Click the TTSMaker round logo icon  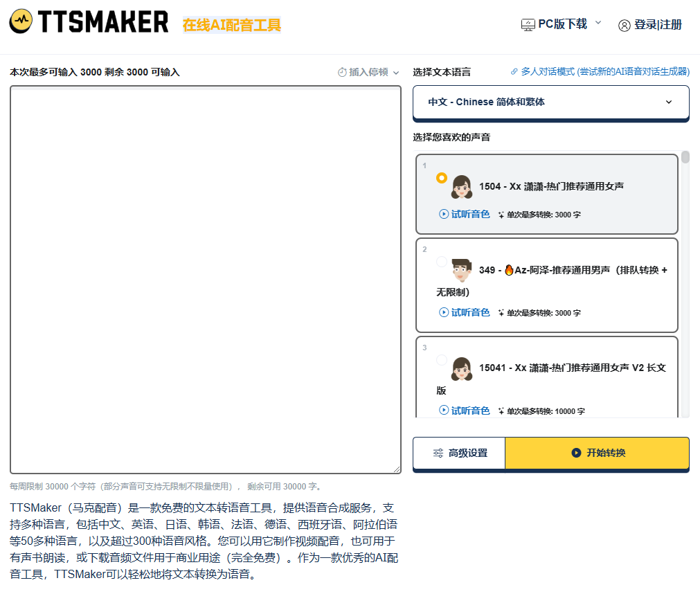point(21,21)
